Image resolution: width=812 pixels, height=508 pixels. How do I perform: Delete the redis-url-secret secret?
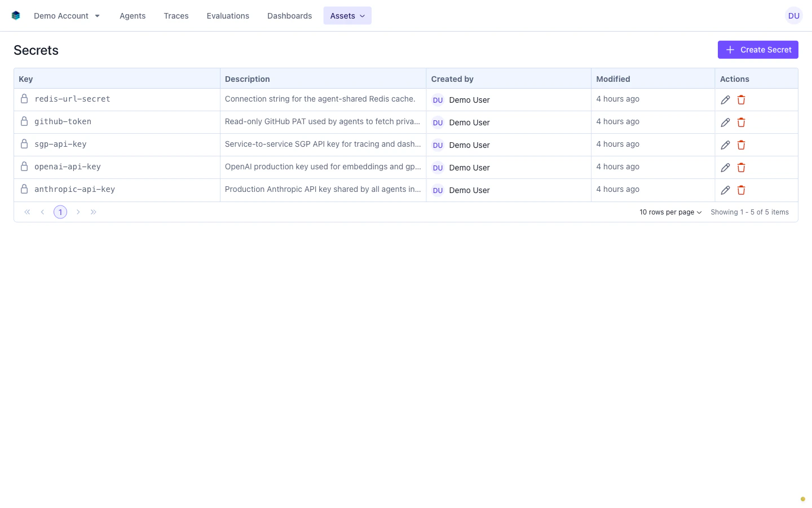pyautogui.click(x=741, y=100)
